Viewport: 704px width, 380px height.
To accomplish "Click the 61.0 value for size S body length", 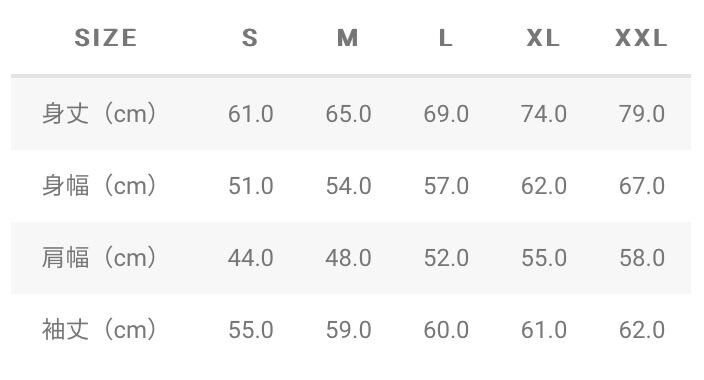I will tap(251, 114).
